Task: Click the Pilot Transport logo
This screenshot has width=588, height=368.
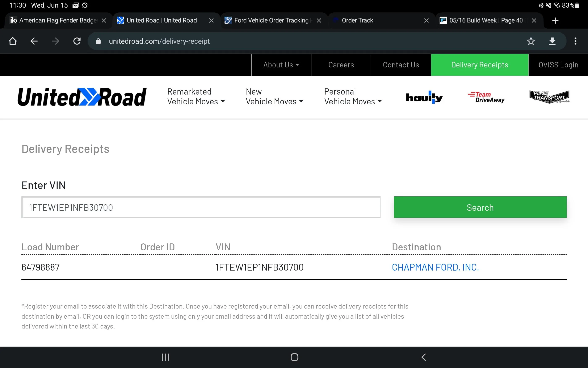Action: pos(549,97)
